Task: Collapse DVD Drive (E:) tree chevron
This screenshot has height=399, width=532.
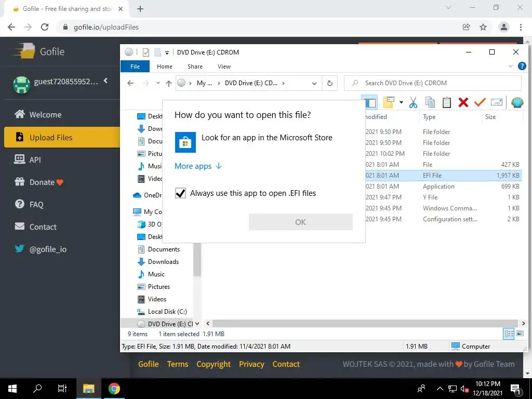Action: (197, 324)
